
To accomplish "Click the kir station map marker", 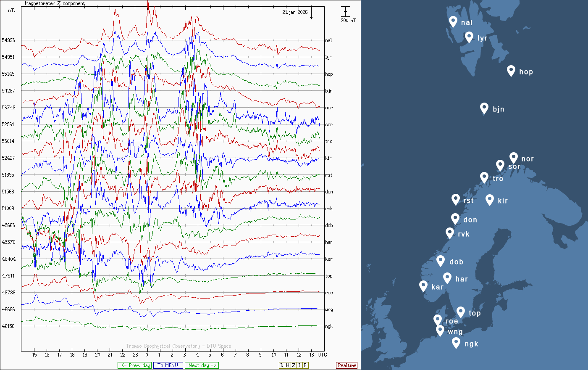I will pyautogui.click(x=489, y=200).
